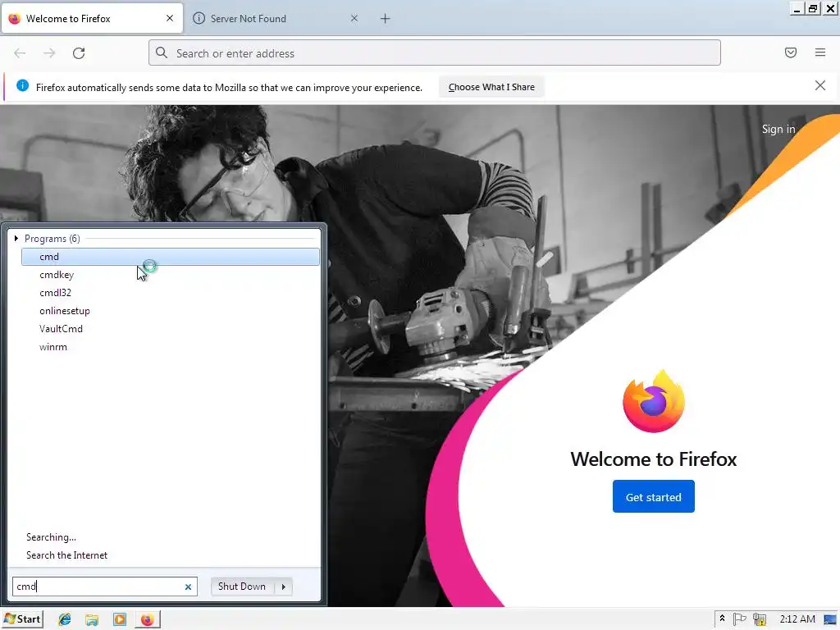Click the Get started button
Viewport: 840px width, 630px height.
point(654,496)
